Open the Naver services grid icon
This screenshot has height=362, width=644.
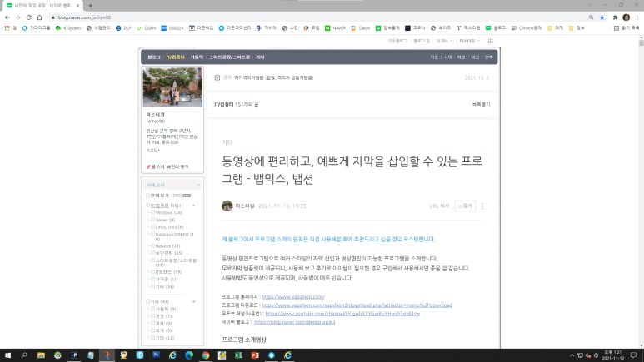click(491, 41)
